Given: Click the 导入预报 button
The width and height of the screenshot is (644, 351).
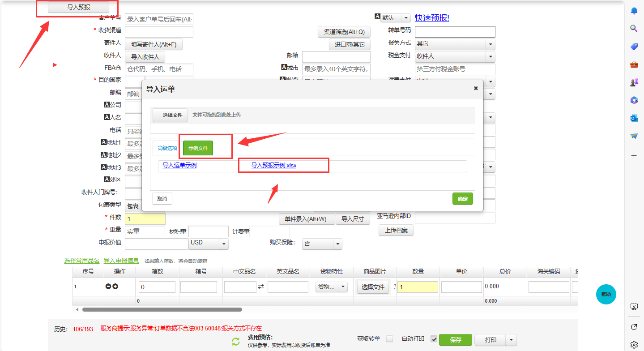Looking at the screenshot, I should pyautogui.click(x=78, y=7).
